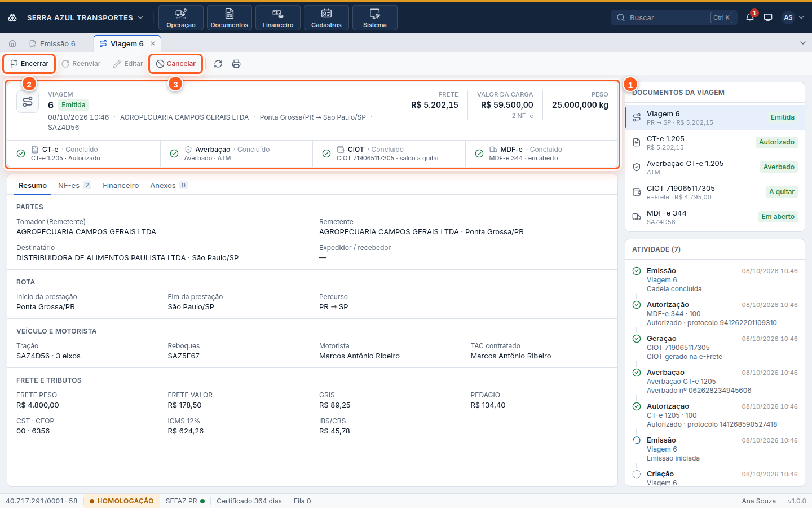Click the CT-e 1.205 document icon in sidebar
The width and height of the screenshot is (812, 508).
point(637,142)
